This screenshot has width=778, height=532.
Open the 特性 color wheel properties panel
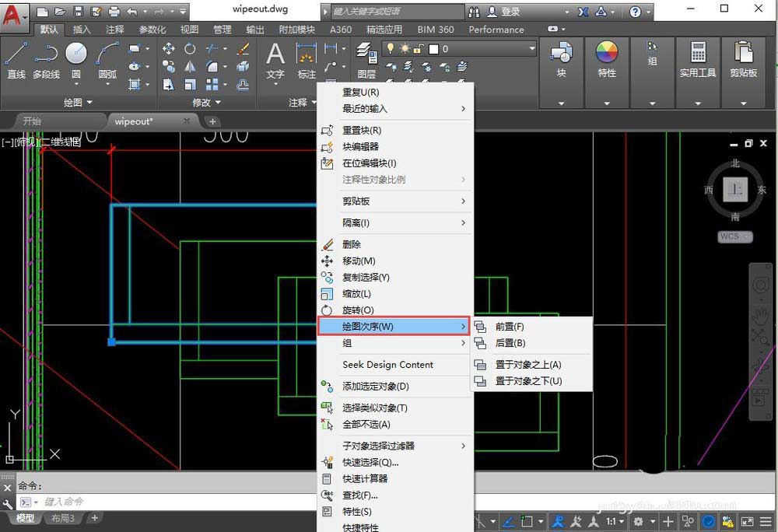coord(606,59)
